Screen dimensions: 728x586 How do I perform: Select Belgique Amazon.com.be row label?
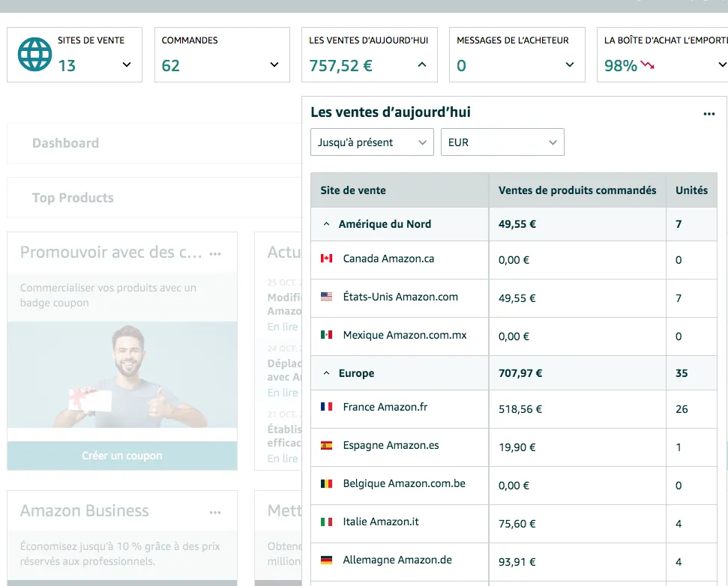tap(404, 483)
